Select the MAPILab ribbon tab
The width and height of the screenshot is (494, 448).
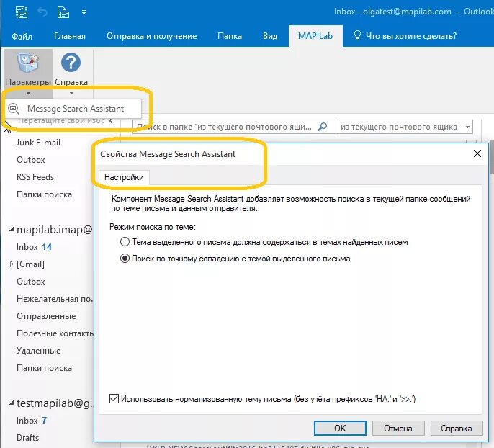(315, 36)
